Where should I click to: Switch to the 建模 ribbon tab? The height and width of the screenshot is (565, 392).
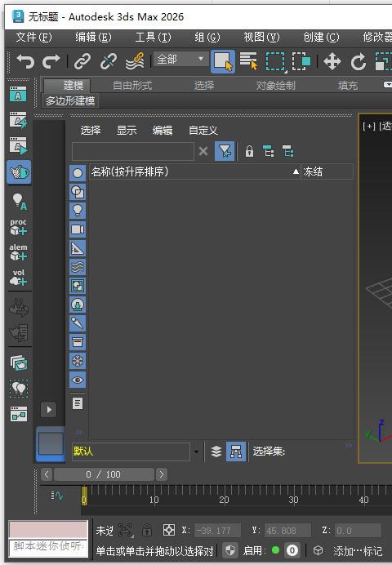(x=67, y=86)
